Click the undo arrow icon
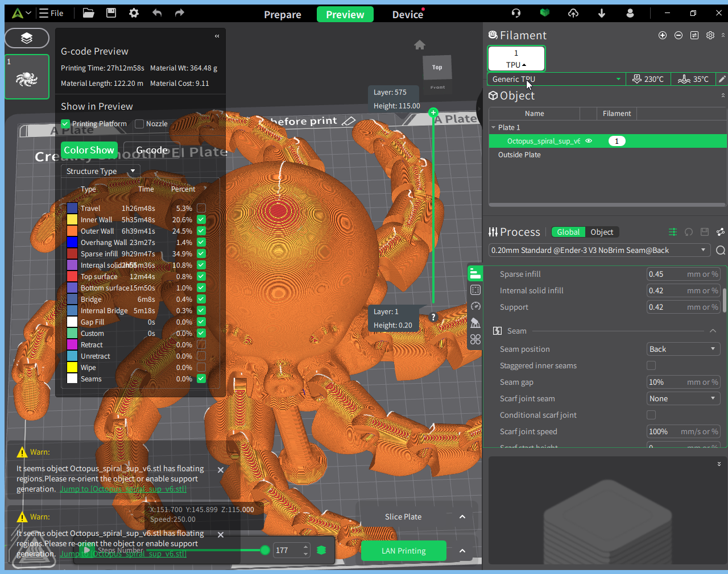 157,13
